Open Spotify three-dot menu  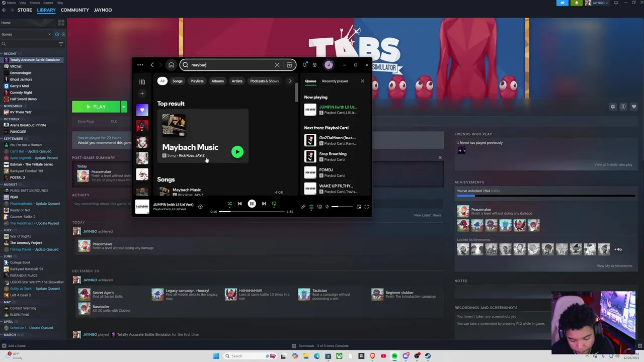click(140, 65)
